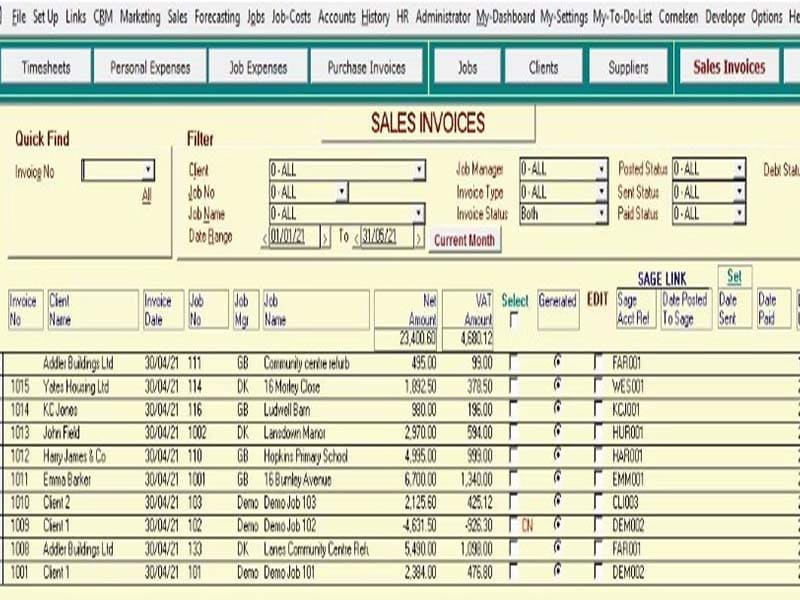
Task: Open the Suppliers section
Action: coord(628,67)
